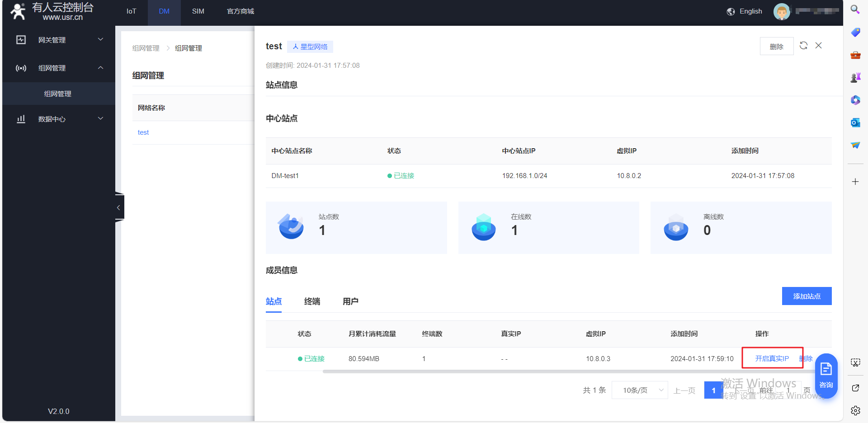The image size is (868, 423).
Task: Click the globe language icon
Action: [x=731, y=12]
